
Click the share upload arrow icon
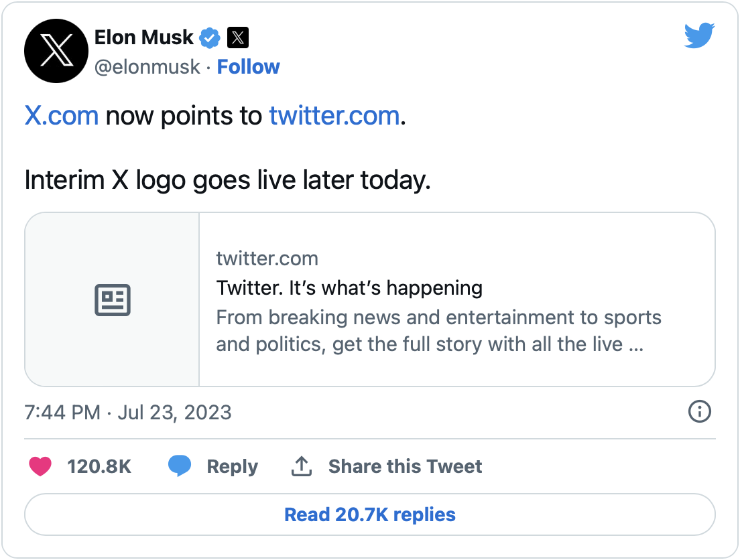pos(302,466)
